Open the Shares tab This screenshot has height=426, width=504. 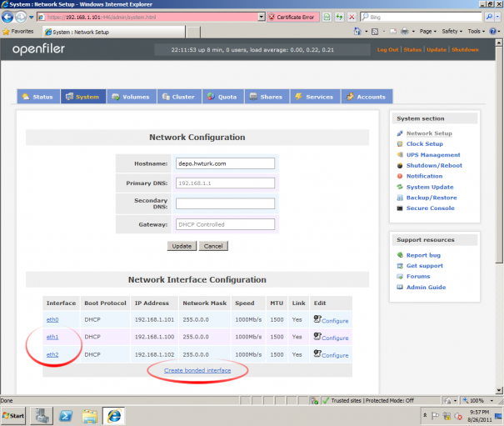267,97
